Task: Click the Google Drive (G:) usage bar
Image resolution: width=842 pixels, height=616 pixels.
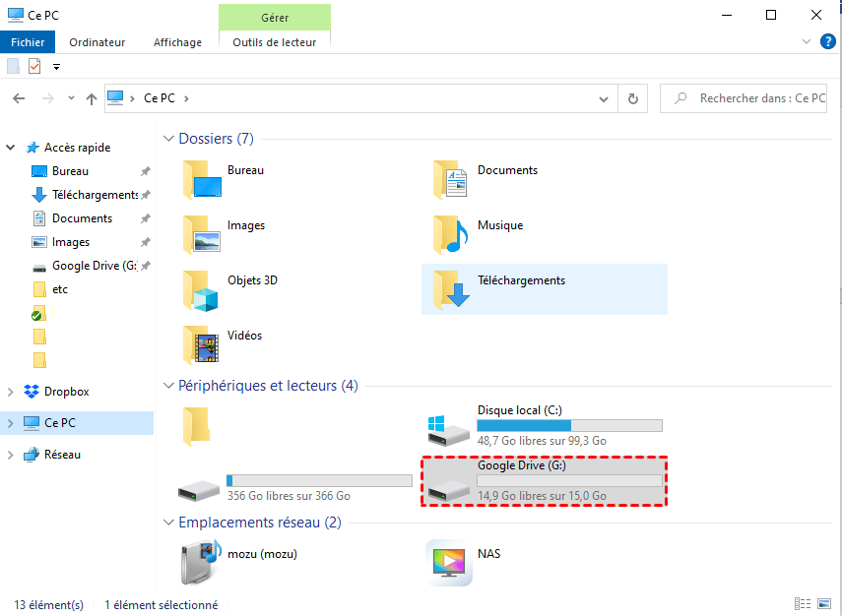Action: click(570, 481)
